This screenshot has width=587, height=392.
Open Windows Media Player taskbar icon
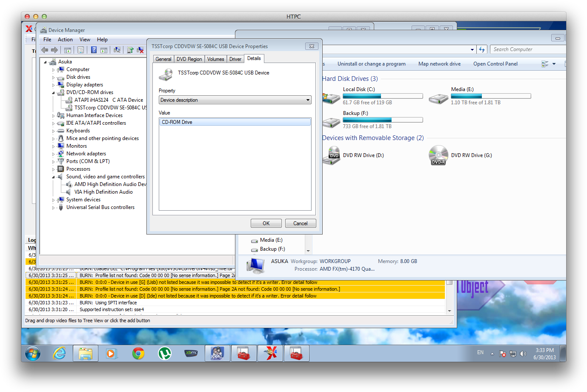coord(112,353)
